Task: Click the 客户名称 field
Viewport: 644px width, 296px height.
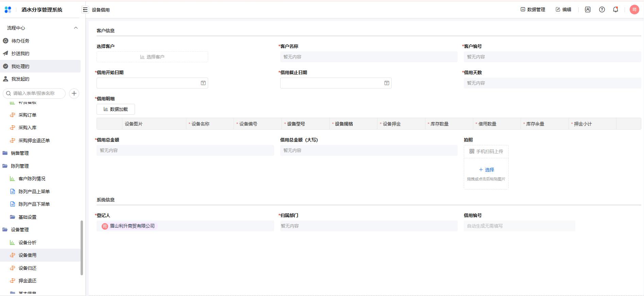Action: [369, 57]
